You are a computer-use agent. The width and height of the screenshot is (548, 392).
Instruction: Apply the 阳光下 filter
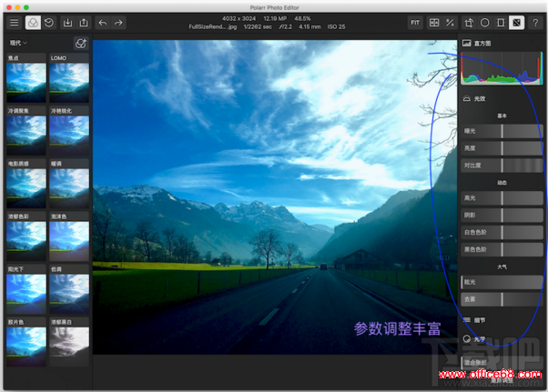(26, 289)
